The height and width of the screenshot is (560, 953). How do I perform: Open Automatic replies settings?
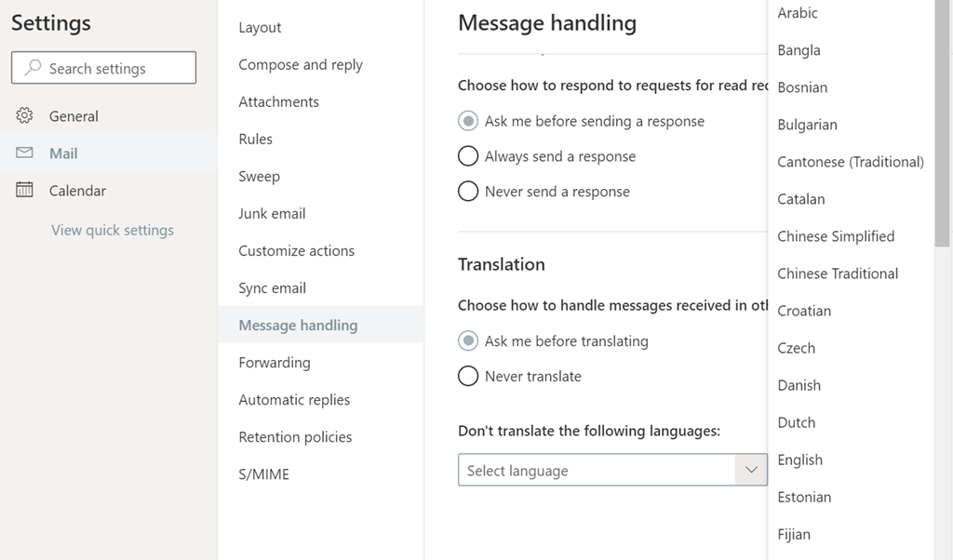click(x=294, y=400)
